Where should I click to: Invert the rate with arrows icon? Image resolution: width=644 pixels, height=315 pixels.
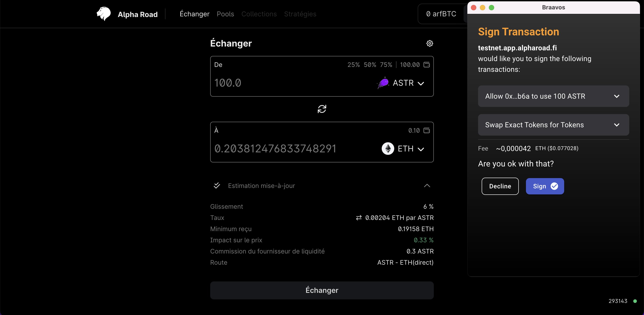point(359,218)
